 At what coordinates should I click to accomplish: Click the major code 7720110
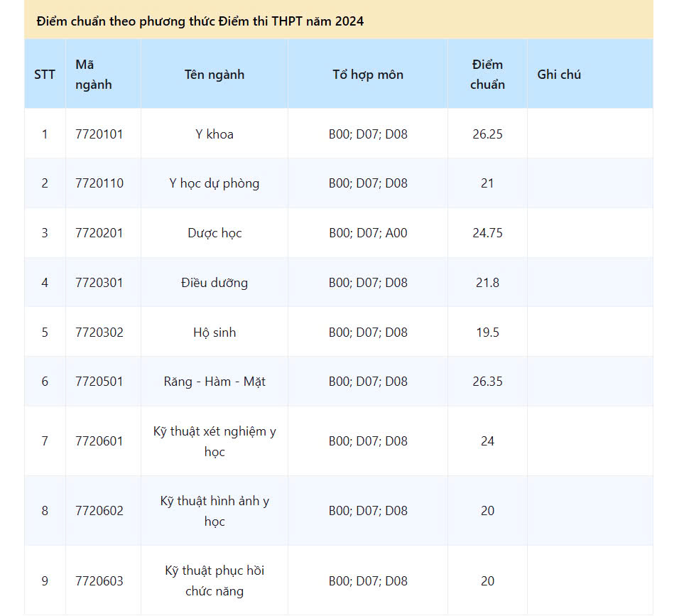[x=99, y=184]
